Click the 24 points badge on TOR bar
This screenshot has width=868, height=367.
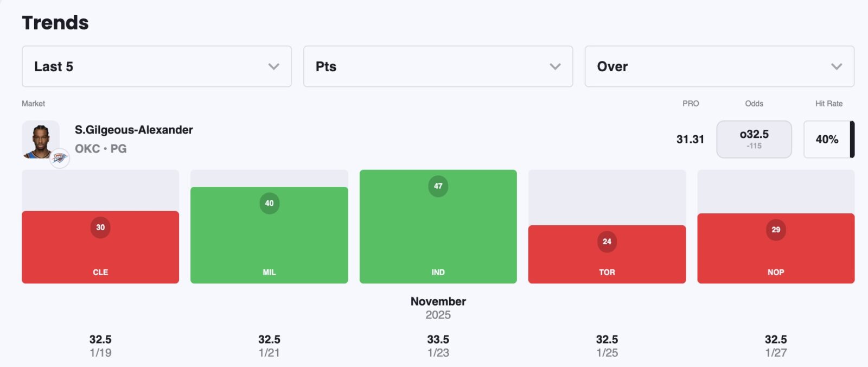(607, 242)
